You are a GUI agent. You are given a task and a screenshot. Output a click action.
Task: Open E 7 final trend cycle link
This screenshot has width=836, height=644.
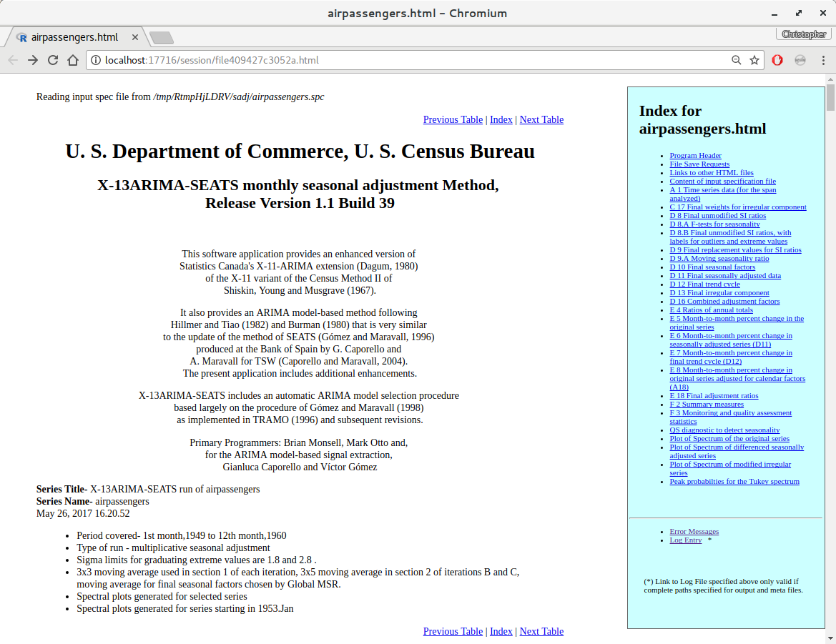pyautogui.click(x=731, y=357)
